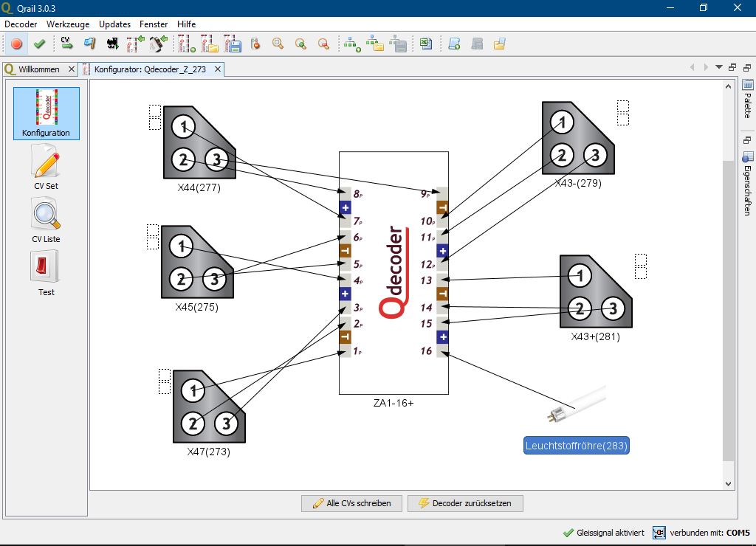Click the red stop circle toolbar icon
Viewport: 756px width, 546px height.
click(x=16, y=44)
